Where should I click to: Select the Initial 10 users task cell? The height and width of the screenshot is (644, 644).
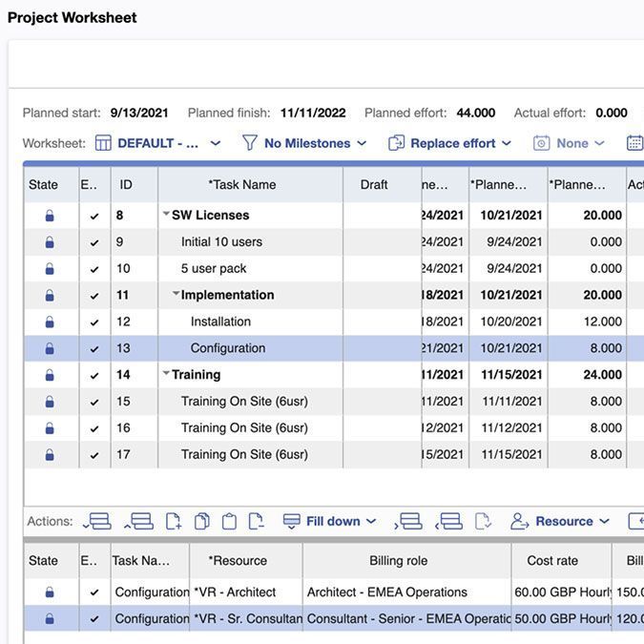tap(250, 242)
